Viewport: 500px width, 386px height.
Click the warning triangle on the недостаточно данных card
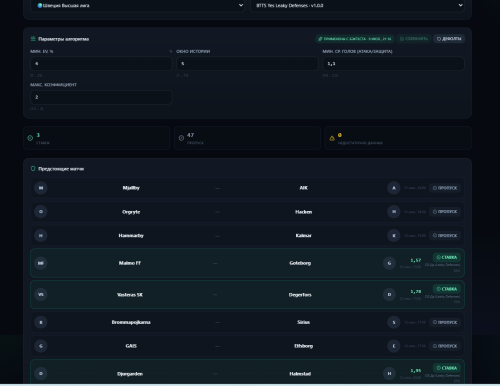[x=332, y=138]
